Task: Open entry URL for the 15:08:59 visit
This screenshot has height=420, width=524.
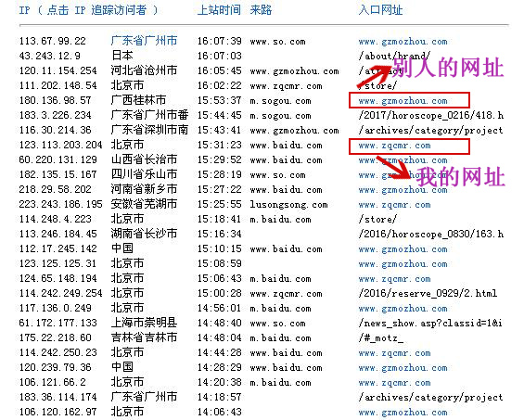Action: [x=403, y=264]
